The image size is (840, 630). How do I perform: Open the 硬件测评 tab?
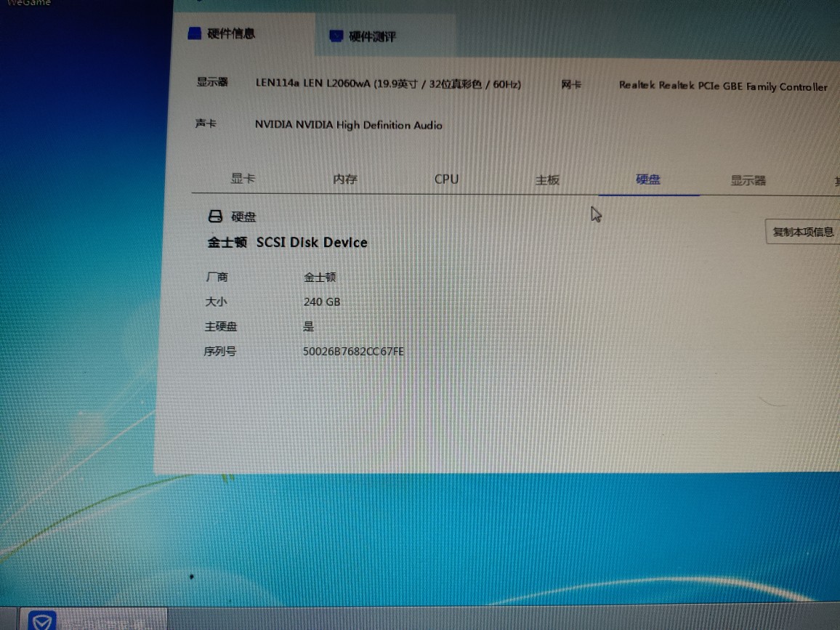coord(372,36)
